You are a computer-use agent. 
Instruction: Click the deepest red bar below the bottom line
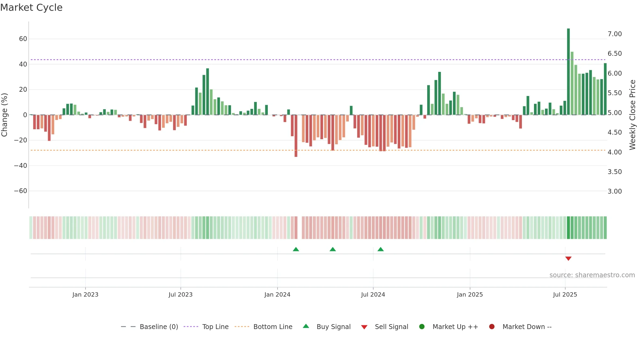coord(296,136)
